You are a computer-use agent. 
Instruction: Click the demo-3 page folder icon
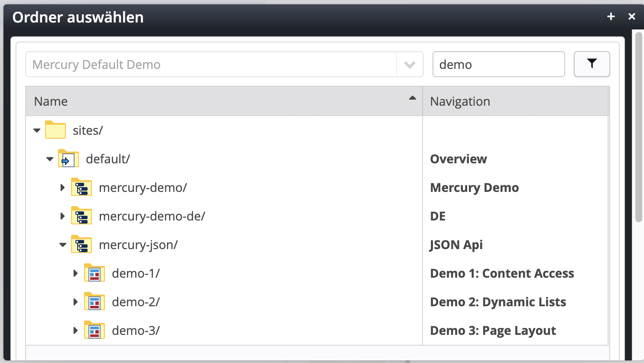pyautogui.click(x=94, y=331)
